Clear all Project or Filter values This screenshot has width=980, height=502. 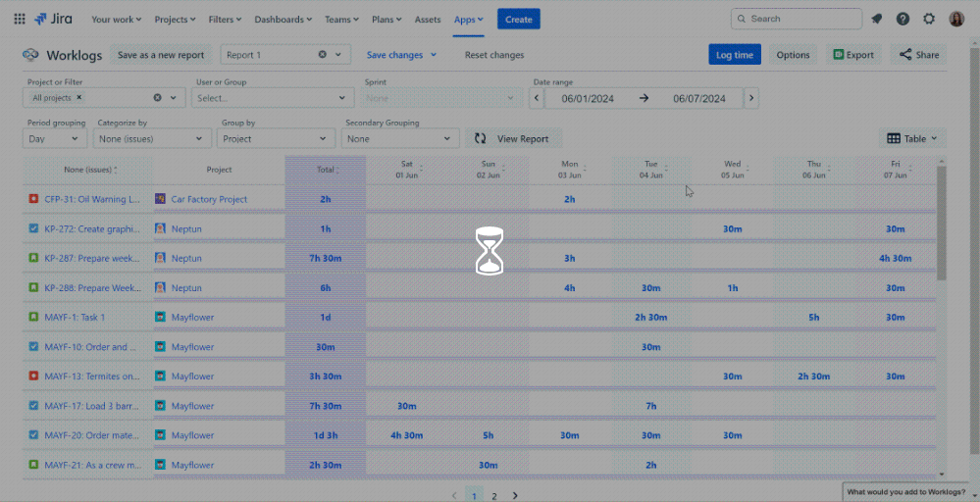(x=158, y=97)
